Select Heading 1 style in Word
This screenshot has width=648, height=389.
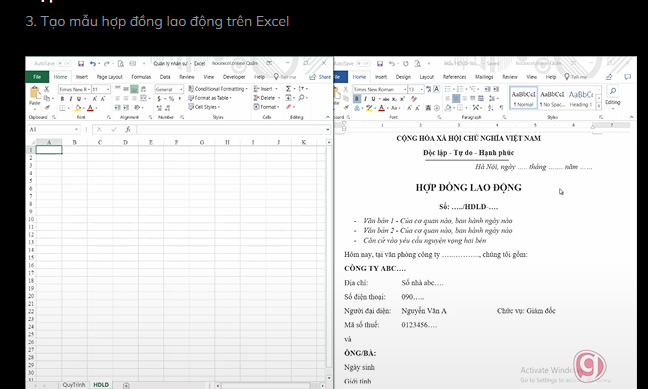coord(581,98)
